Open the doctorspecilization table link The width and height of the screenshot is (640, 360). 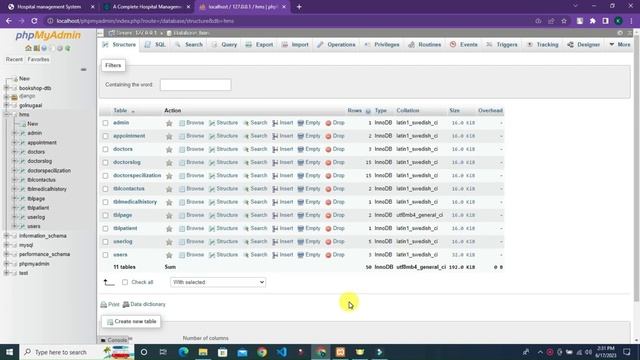coord(137,176)
